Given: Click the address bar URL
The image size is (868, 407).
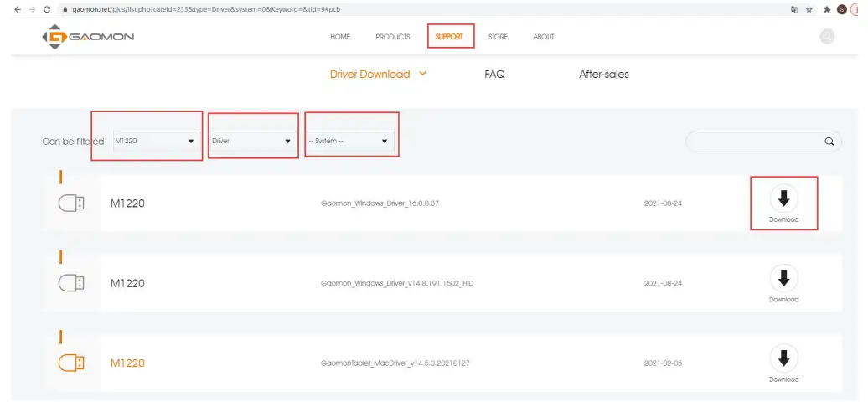Looking at the screenshot, I should click(x=206, y=9).
